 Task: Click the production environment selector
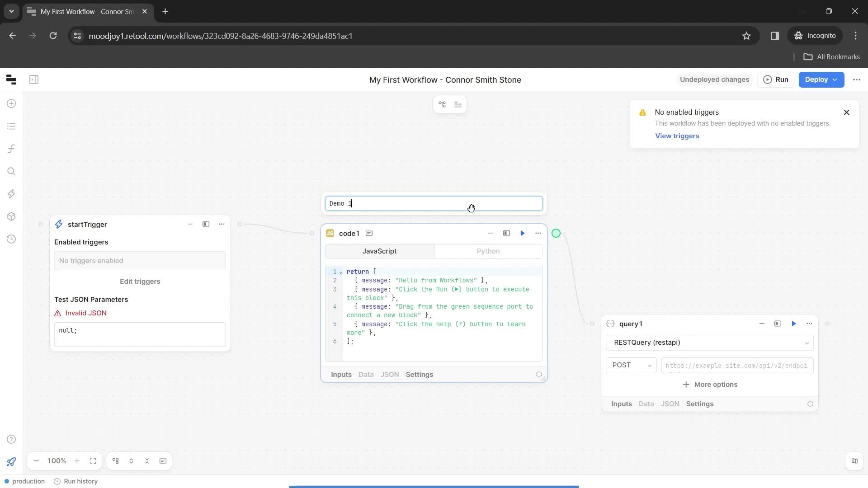25,481
